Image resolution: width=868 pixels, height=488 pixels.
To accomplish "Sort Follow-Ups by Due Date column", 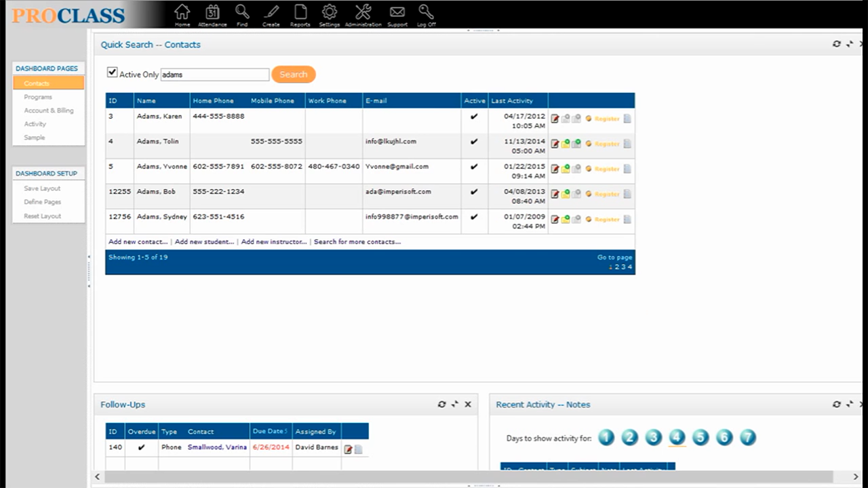I will 269,431.
